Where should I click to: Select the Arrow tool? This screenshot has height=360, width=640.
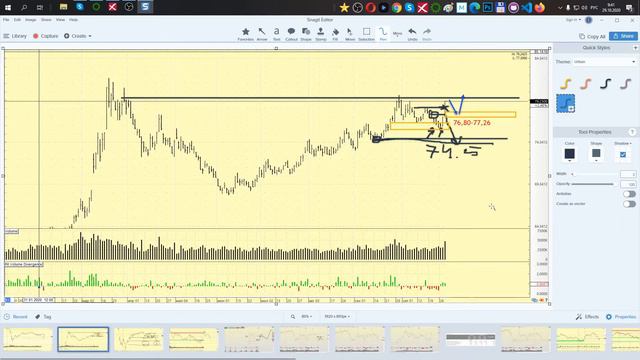point(262,34)
